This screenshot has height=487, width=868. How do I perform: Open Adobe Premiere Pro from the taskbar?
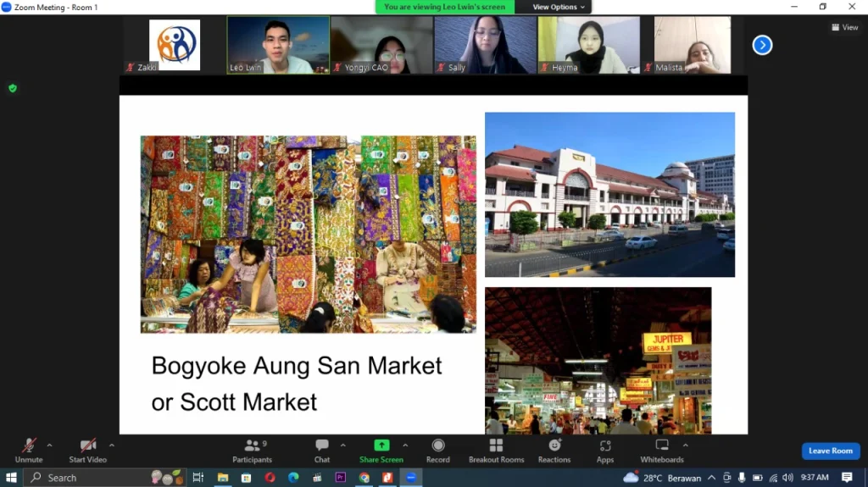point(341,478)
